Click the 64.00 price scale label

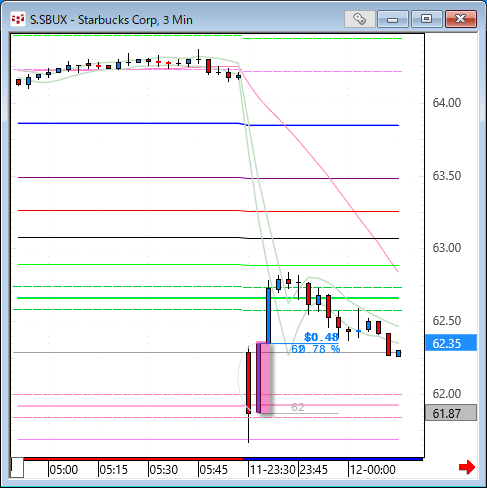[447, 103]
